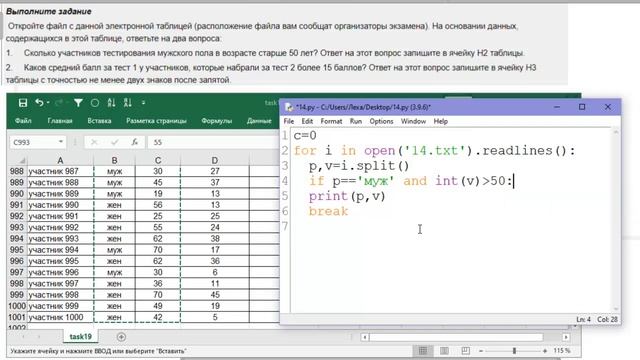Screen dimensions: 640x360
Task: Minimize the IDLE 14.py window
Action: 557,107
